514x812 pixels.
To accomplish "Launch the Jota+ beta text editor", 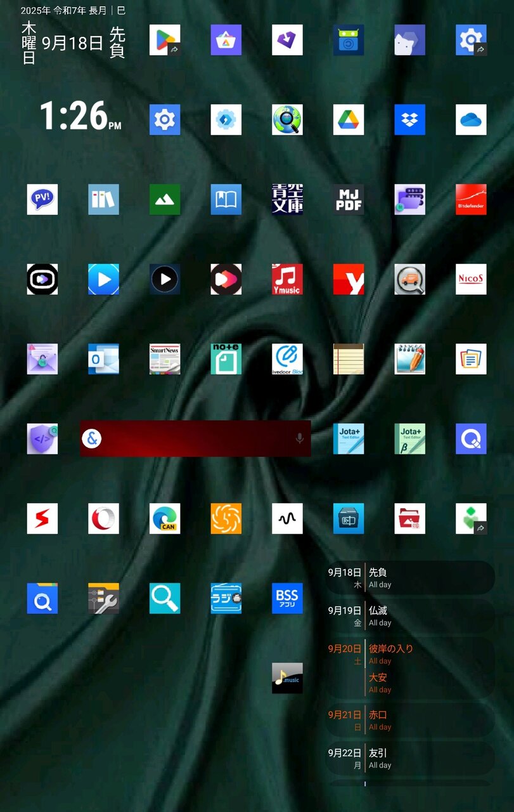I will pyautogui.click(x=410, y=439).
